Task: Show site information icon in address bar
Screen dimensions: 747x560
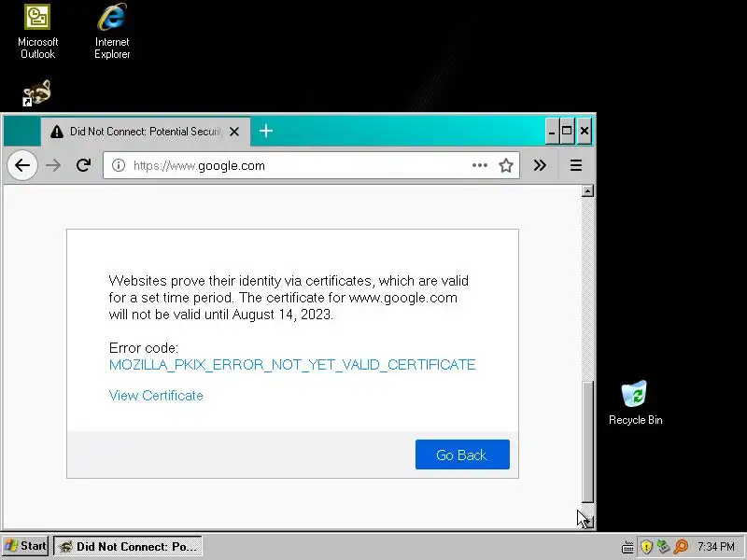Action: click(x=119, y=165)
